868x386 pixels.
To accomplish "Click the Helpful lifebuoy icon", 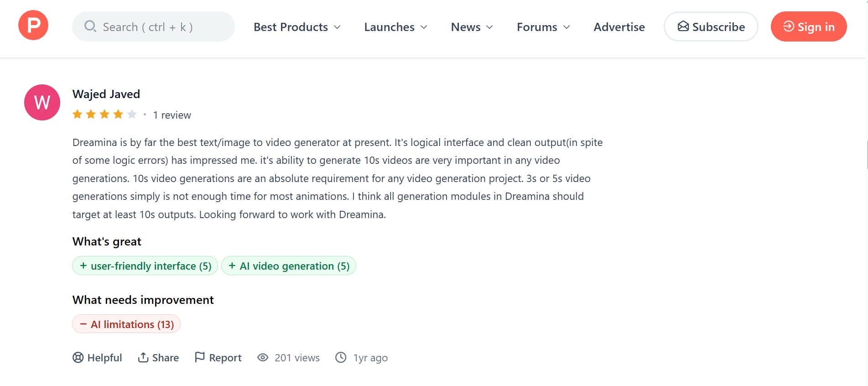I will 78,358.
